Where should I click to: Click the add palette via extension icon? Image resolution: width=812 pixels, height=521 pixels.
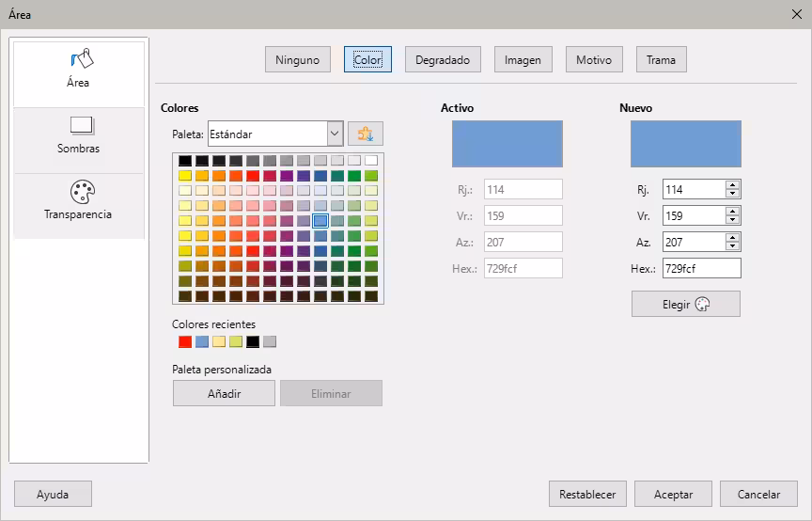[x=366, y=134]
